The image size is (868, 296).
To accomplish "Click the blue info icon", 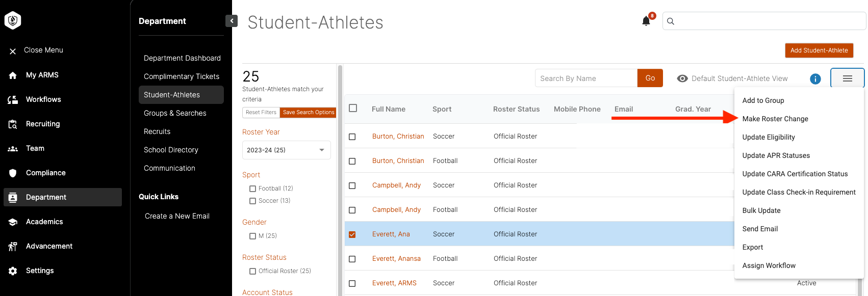I will (815, 79).
